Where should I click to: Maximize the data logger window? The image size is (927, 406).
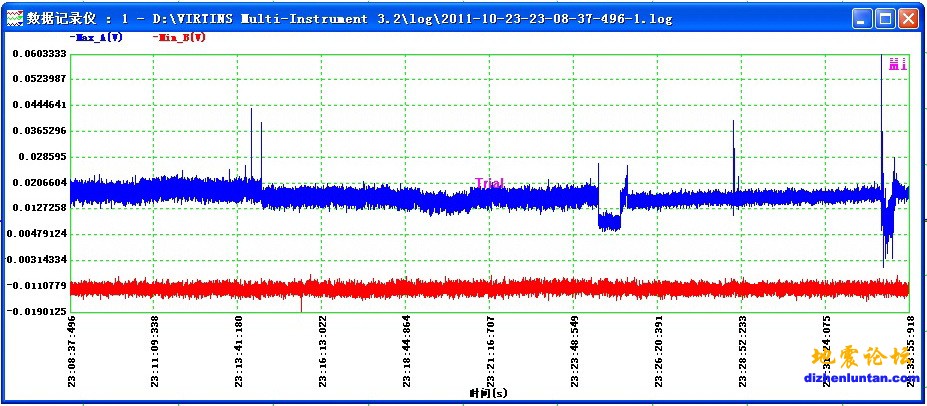coord(884,18)
